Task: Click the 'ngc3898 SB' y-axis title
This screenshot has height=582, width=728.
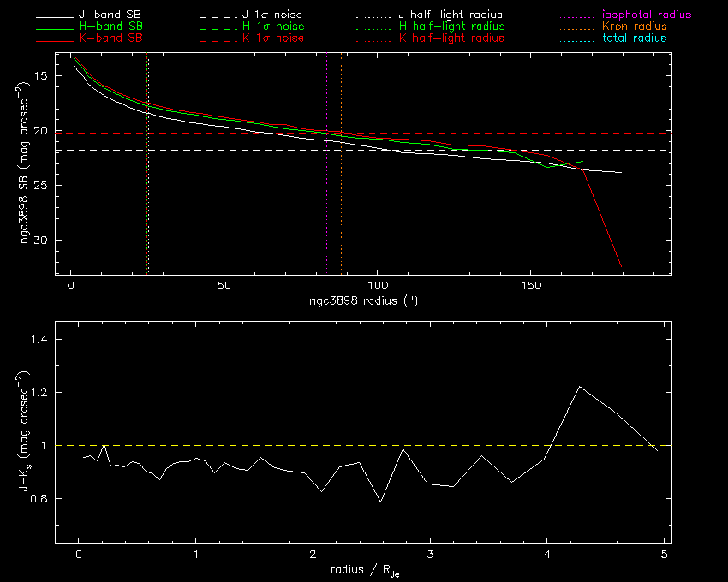Action: coord(28,164)
